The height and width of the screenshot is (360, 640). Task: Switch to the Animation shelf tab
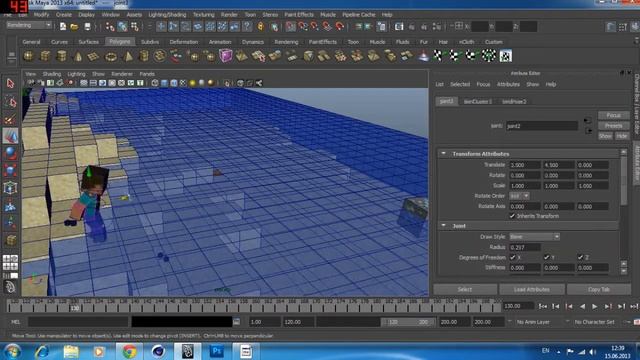220,42
